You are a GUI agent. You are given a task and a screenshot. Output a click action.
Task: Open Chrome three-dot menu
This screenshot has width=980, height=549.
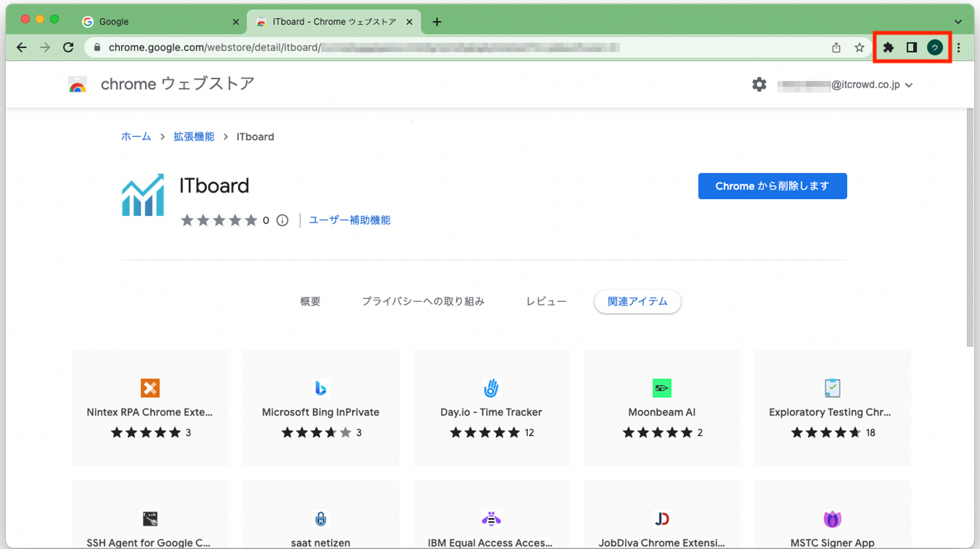(x=958, y=48)
